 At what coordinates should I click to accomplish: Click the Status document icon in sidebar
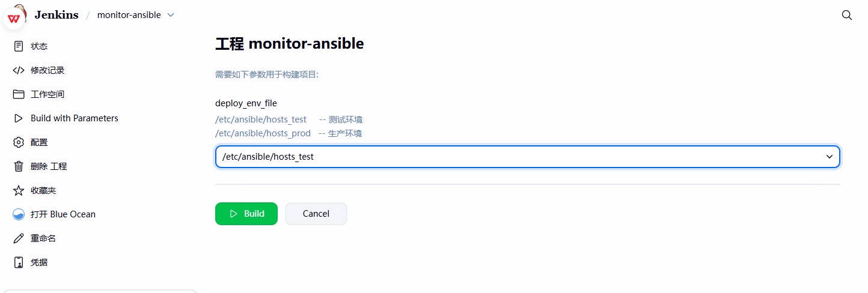[x=19, y=46]
